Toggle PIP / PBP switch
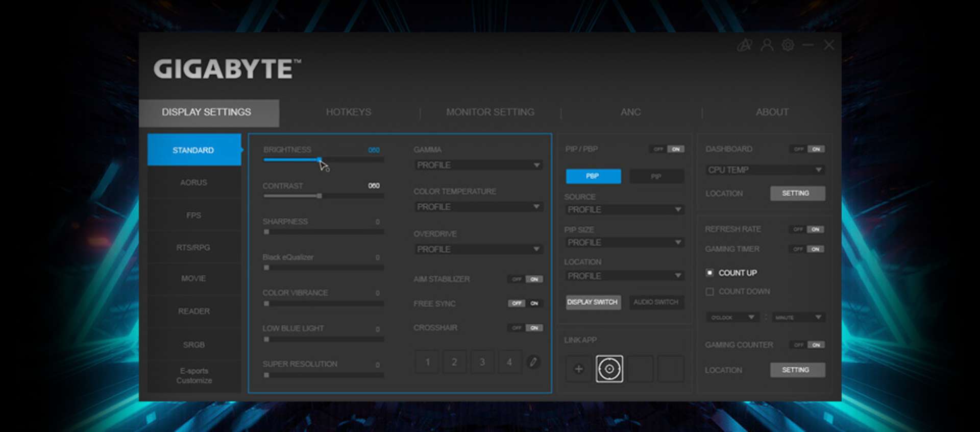Image resolution: width=980 pixels, height=432 pixels. click(667, 149)
